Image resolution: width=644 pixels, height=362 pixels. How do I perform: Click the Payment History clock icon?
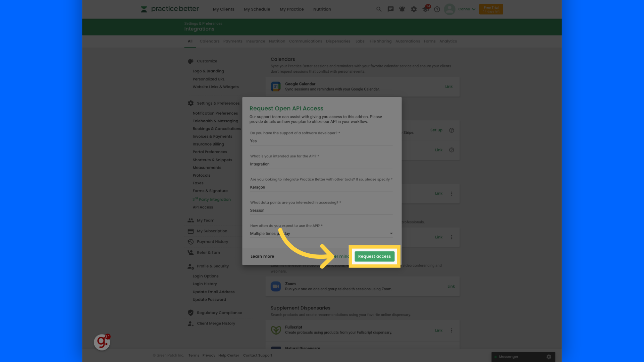point(191,242)
